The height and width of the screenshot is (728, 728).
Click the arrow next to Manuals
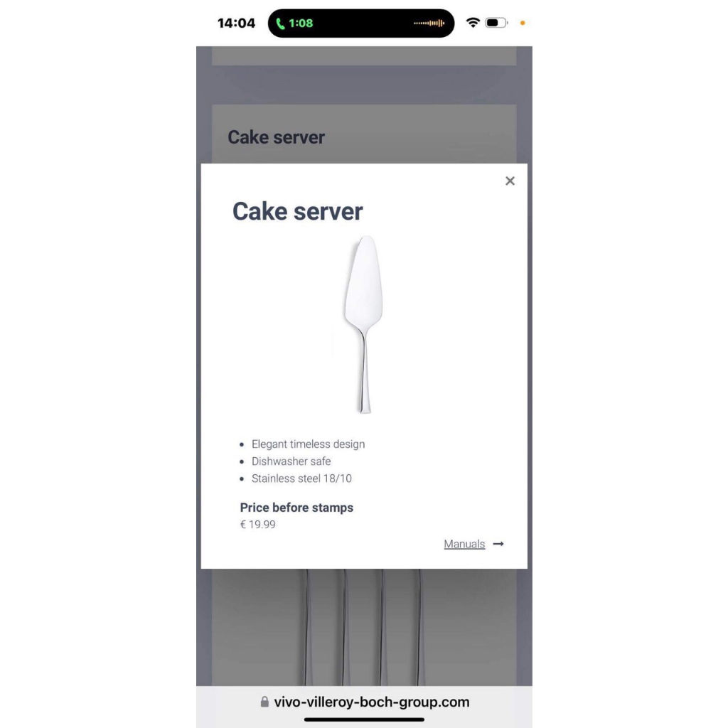[498, 544]
